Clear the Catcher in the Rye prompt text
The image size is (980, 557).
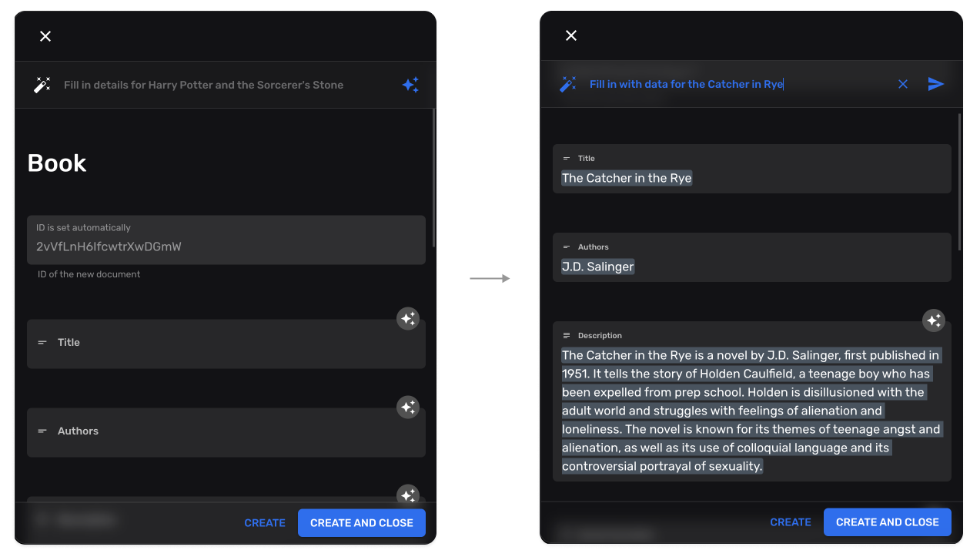pyautogui.click(x=903, y=84)
